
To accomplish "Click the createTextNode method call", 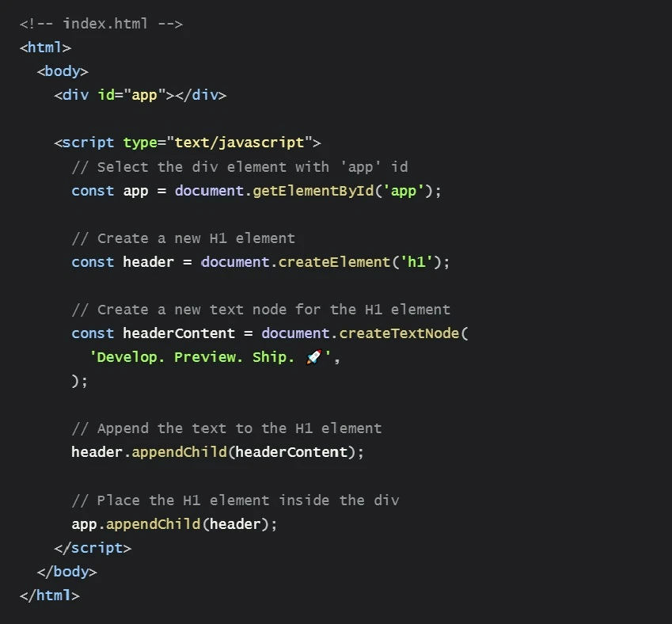I will [x=399, y=333].
